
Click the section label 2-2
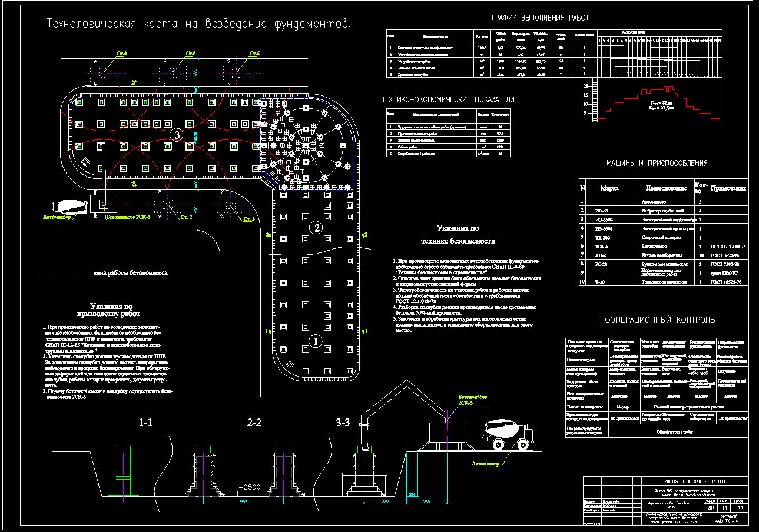(254, 423)
